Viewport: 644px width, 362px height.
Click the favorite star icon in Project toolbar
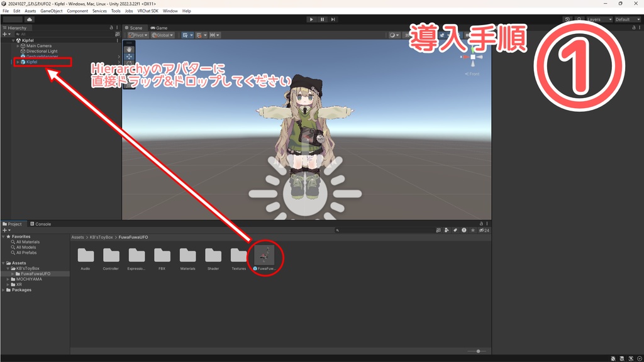click(x=473, y=230)
